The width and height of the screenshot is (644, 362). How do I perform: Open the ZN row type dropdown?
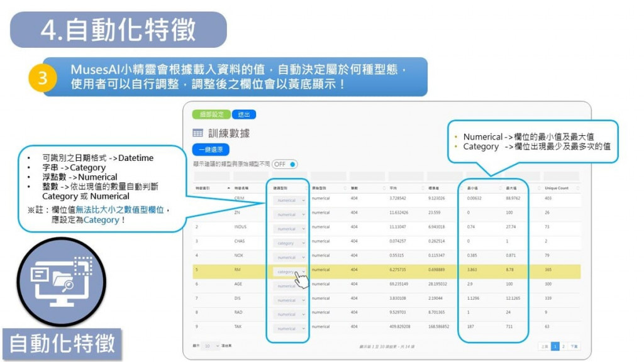pos(289,215)
